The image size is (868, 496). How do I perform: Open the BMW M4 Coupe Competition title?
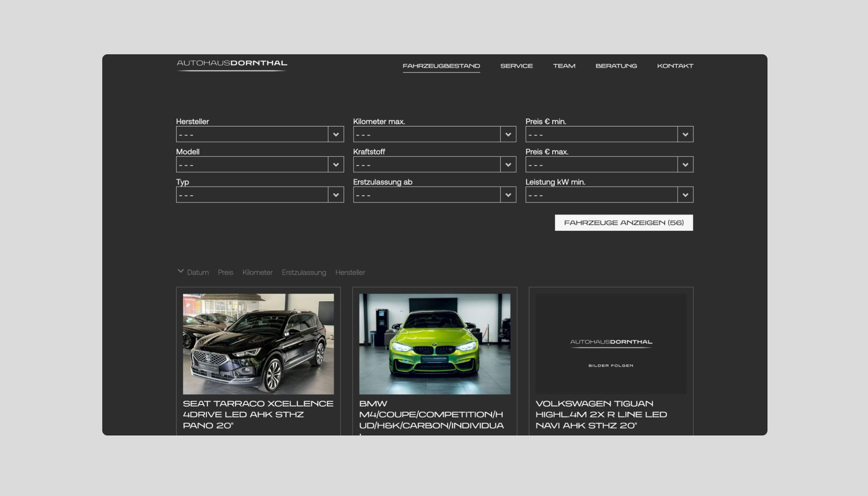pyautogui.click(x=432, y=417)
